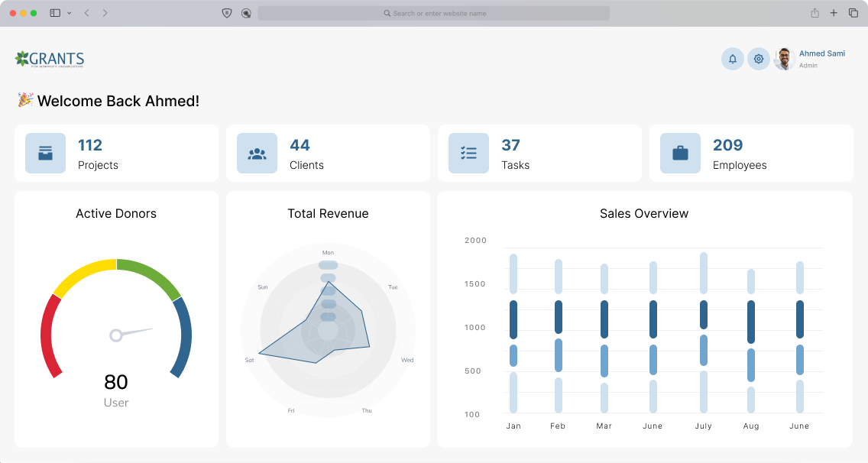Image resolution: width=868 pixels, height=463 pixels.
Task: Click the Ahmed Sami profile avatar
Action: (x=784, y=59)
